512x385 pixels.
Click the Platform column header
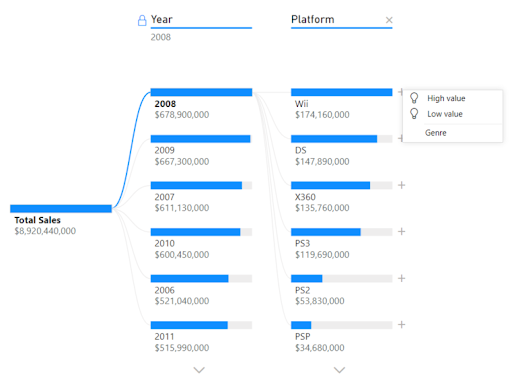tap(313, 19)
